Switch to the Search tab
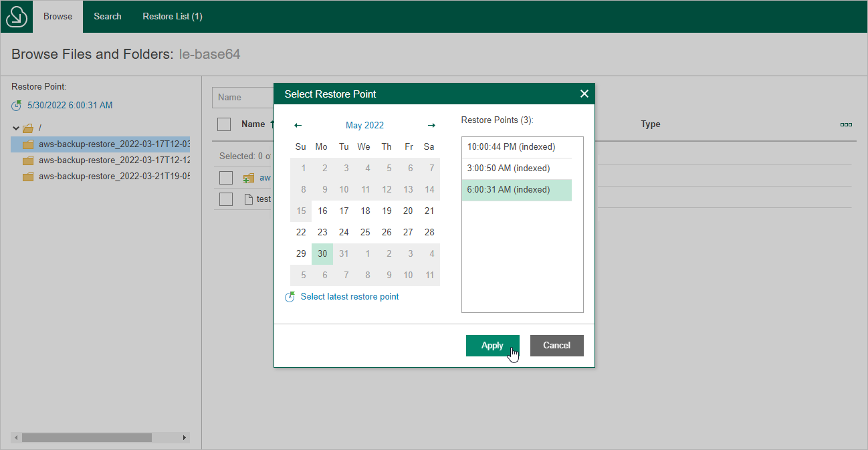Viewport: 868px width, 450px height. coord(107,16)
